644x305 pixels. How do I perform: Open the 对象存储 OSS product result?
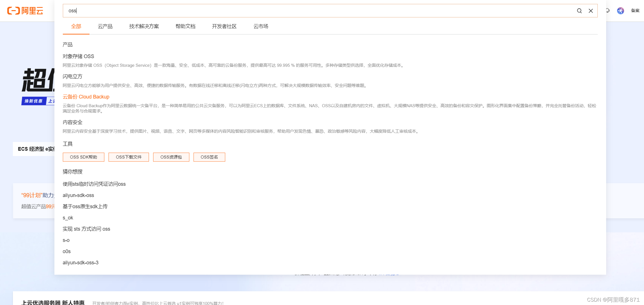coord(78,56)
